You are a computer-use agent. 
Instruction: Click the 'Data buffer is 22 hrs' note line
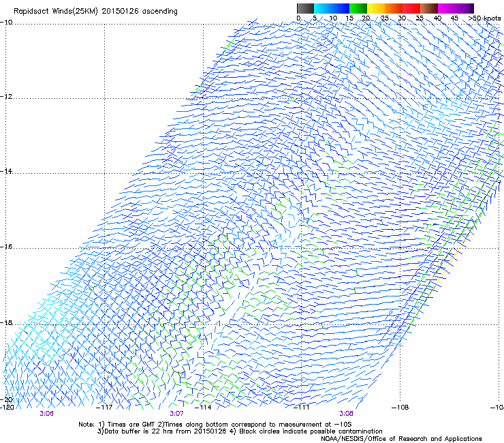click(240, 431)
